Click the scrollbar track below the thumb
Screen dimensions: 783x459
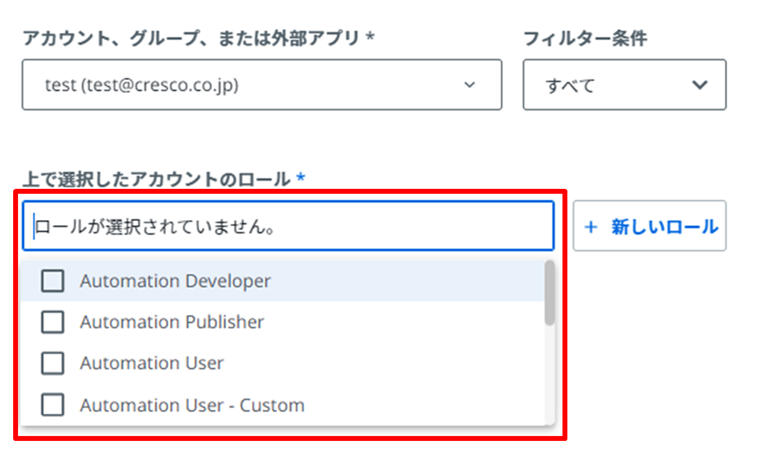(549, 375)
